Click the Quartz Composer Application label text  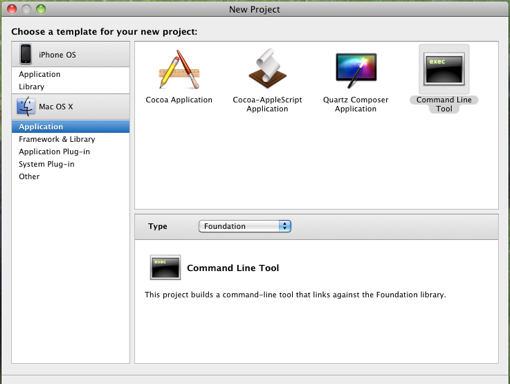point(356,104)
